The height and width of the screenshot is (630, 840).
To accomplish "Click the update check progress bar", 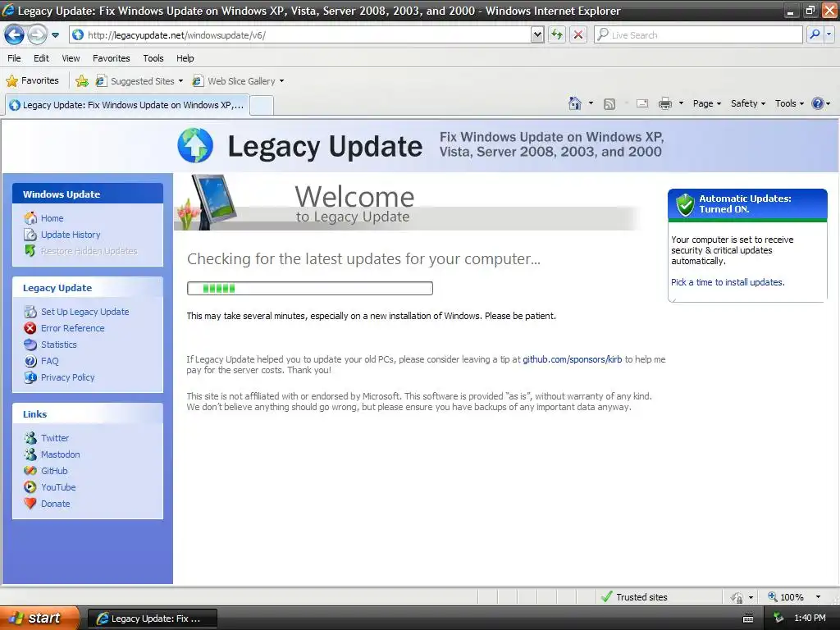I will pos(309,288).
